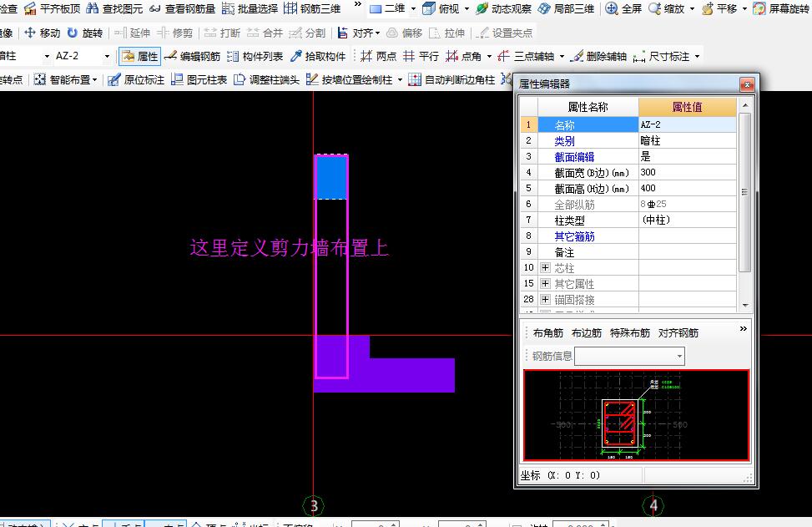Click the 平齐板顶 tool icon
812x527 pixels.
[x=31, y=9]
